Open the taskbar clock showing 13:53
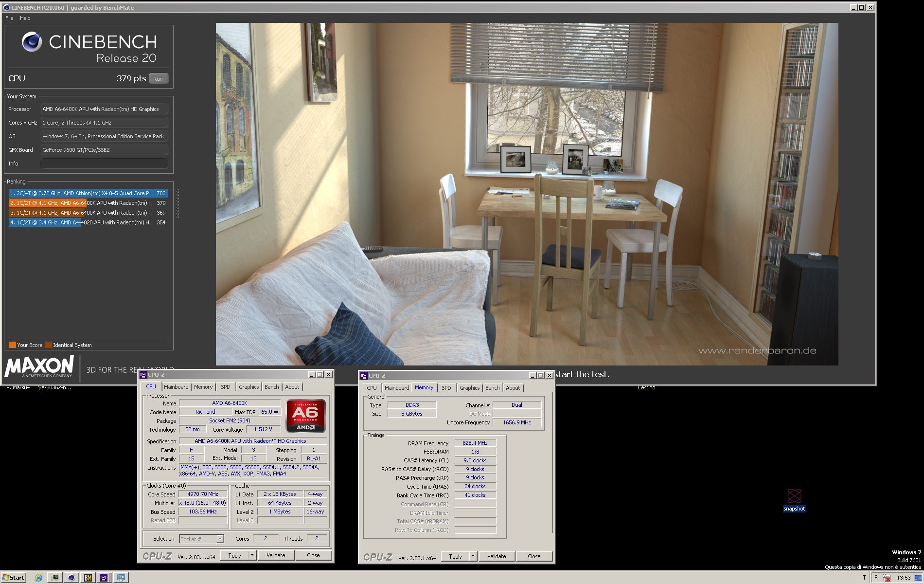 coord(904,578)
